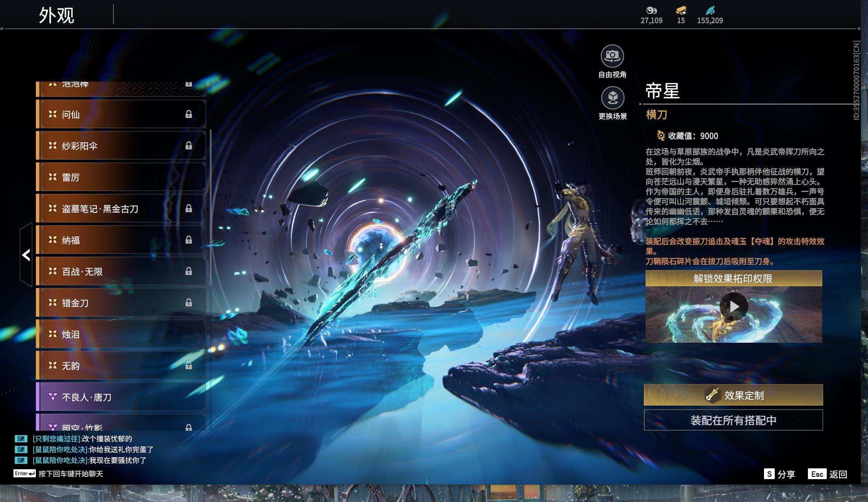Select the 烛泪 skin entry
Image resolution: width=868 pixels, height=502 pixels.
[121, 334]
